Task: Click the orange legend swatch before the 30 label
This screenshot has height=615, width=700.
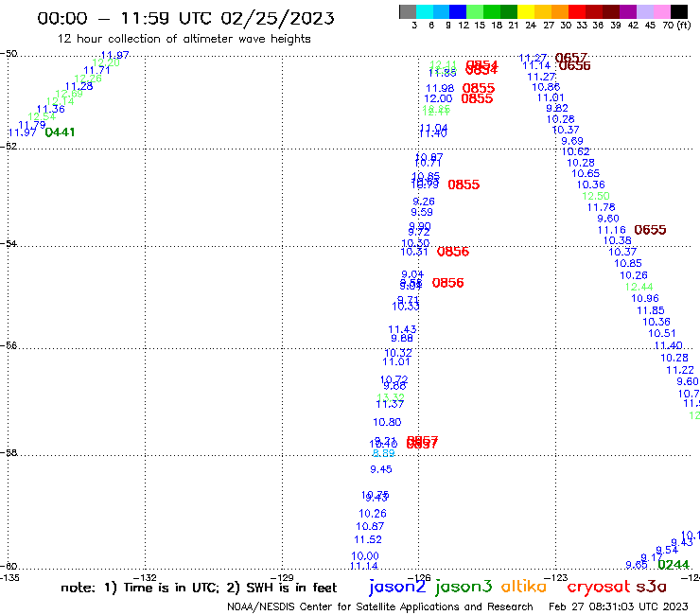Action: 560,11
